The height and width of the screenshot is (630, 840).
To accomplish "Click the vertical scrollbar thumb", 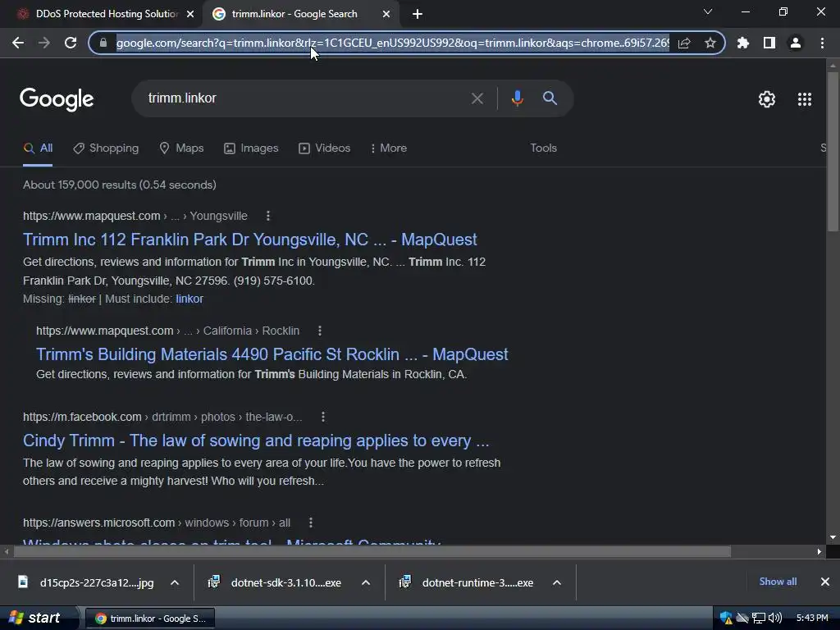I will (833, 153).
